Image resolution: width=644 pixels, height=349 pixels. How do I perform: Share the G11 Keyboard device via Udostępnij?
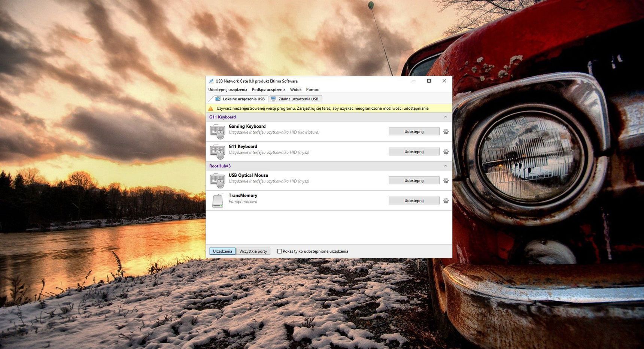click(414, 152)
